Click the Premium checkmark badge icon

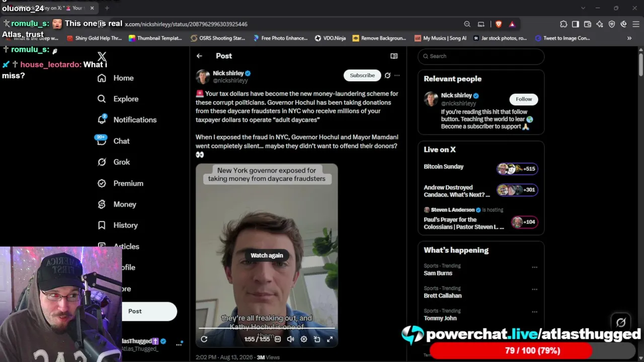tap(102, 183)
